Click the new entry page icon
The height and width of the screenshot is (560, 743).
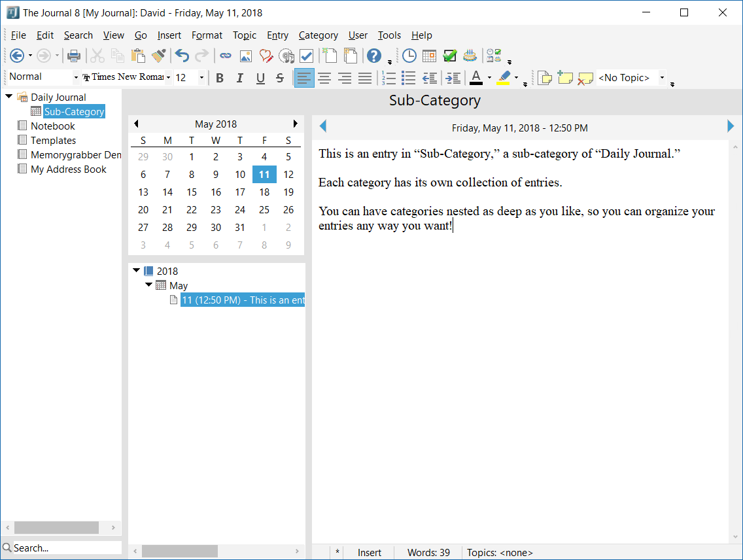tap(330, 56)
